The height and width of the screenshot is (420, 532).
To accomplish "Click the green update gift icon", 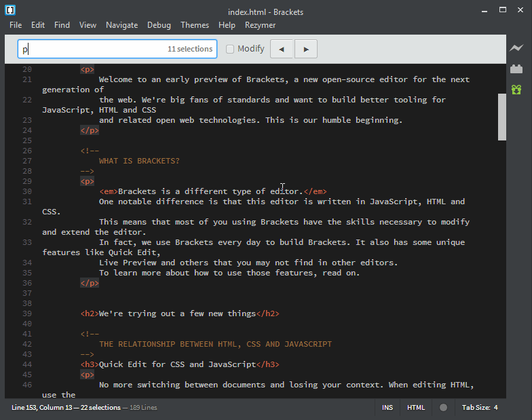I will (516, 89).
